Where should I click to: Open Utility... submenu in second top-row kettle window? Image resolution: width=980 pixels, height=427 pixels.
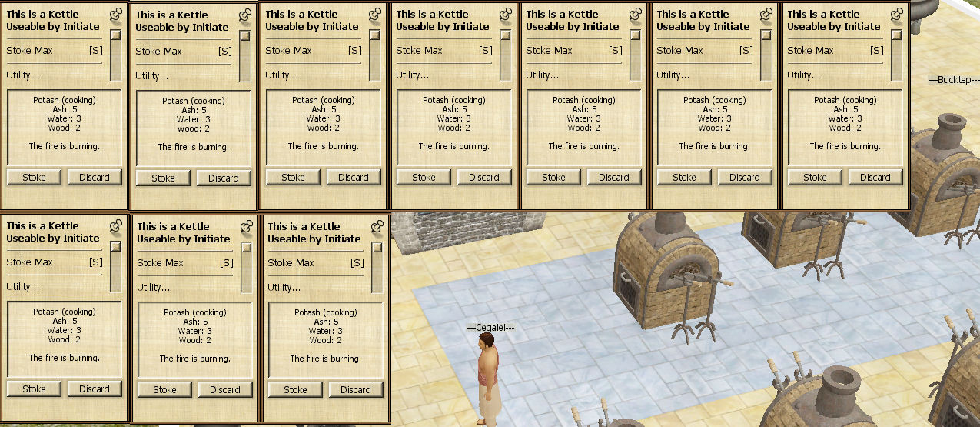(152, 75)
